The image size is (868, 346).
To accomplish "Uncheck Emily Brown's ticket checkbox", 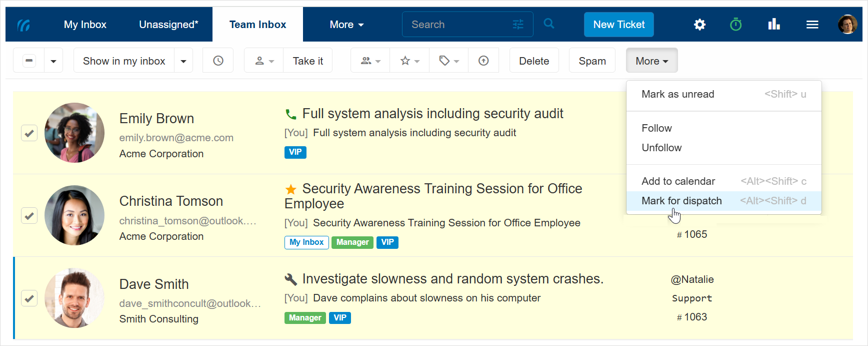I will click(29, 133).
